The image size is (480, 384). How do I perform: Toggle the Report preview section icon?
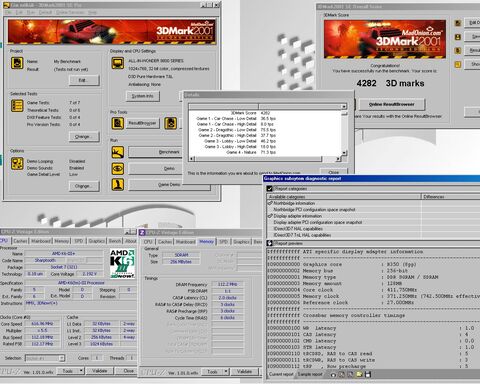tap(270, 243)
